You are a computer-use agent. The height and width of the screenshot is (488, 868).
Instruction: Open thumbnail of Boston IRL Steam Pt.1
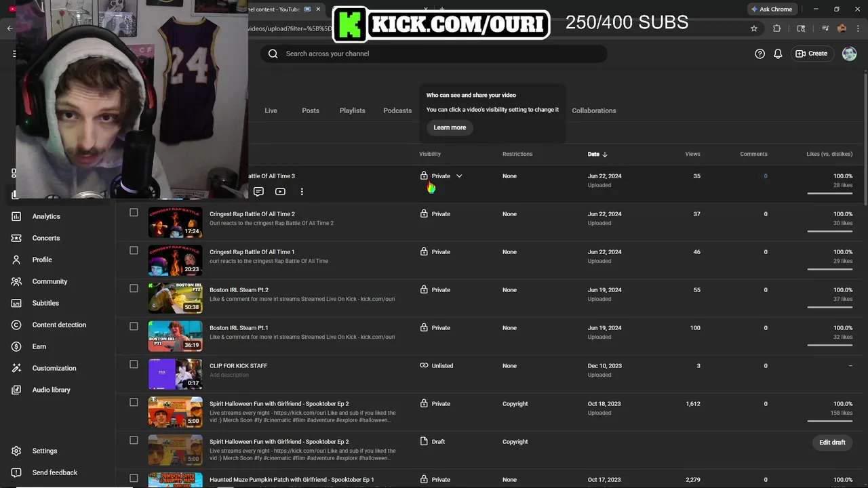tap(176, 336)
